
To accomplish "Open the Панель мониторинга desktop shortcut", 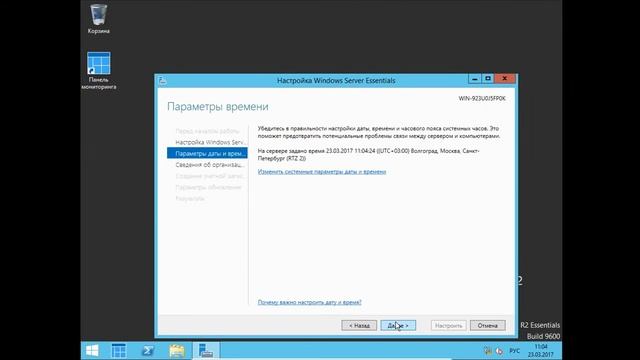I will coord(98,70).
